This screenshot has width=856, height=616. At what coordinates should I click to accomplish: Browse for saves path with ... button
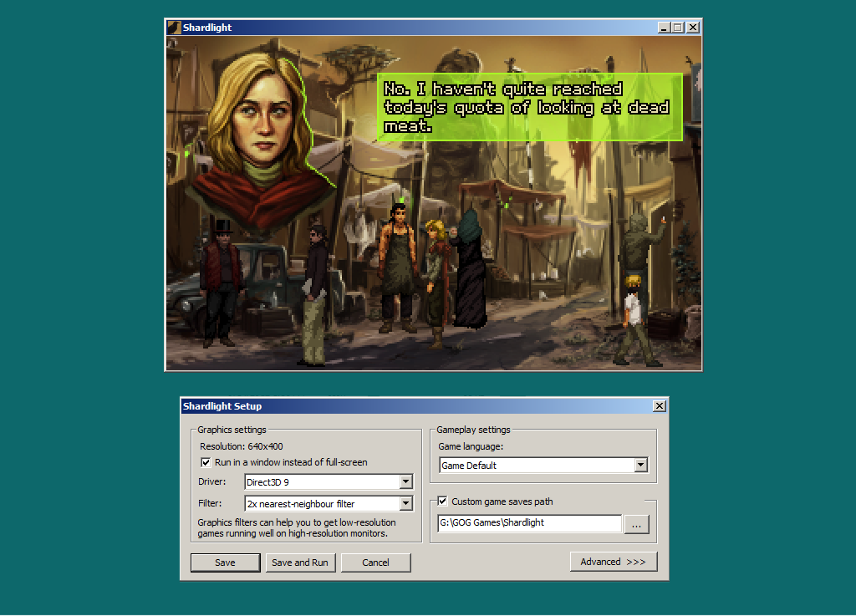click(636, 524)
